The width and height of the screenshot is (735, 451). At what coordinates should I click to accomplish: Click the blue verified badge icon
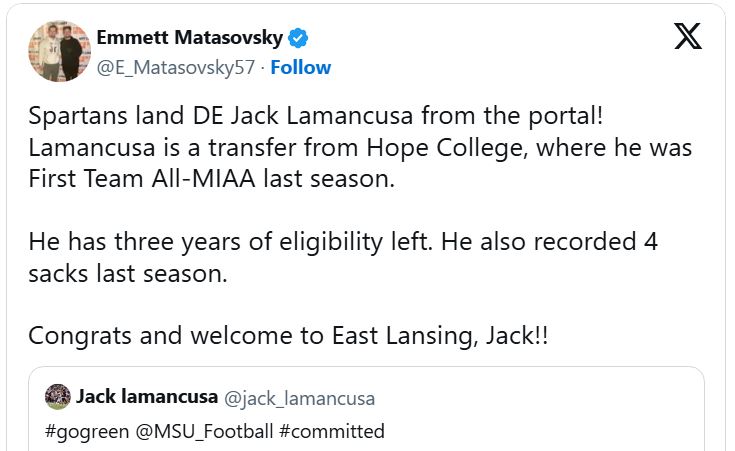pos(299,39)
